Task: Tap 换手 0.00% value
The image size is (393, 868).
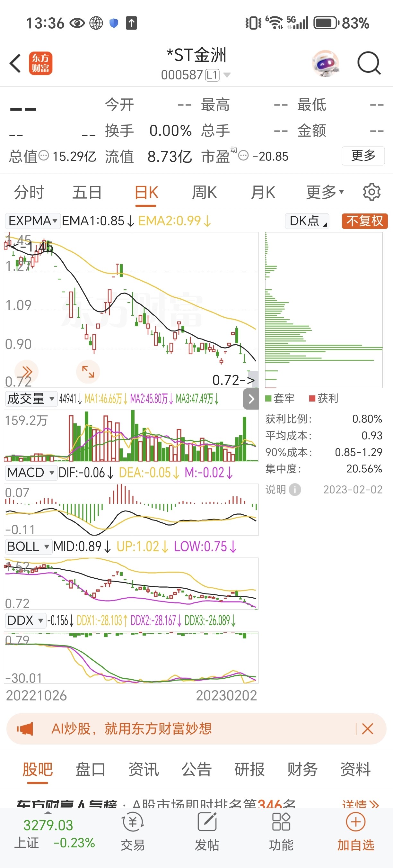Action: pyautogui.click(x=170, y=131)
